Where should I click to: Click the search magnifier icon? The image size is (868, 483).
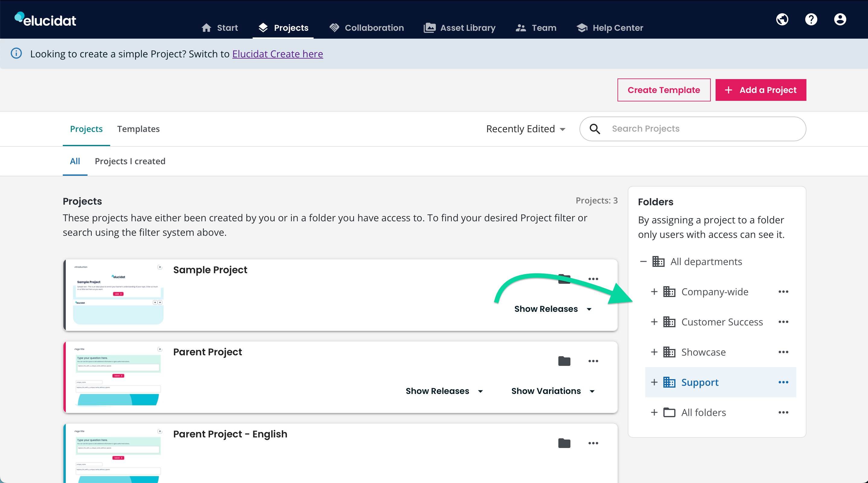pyautogui.click(x=595, y=129)
